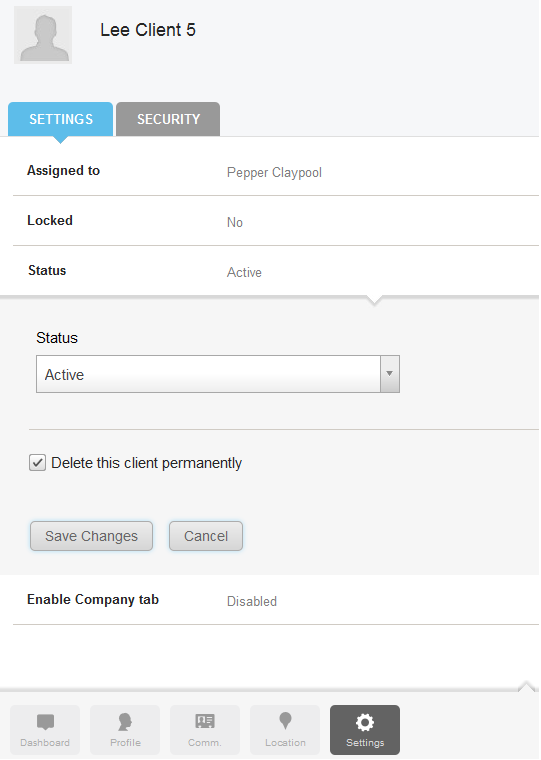The width and height of the screenshot is (541, 760).
Task: Select the Location pin icon
Action: pyautogui.click(x=285, y=721)
